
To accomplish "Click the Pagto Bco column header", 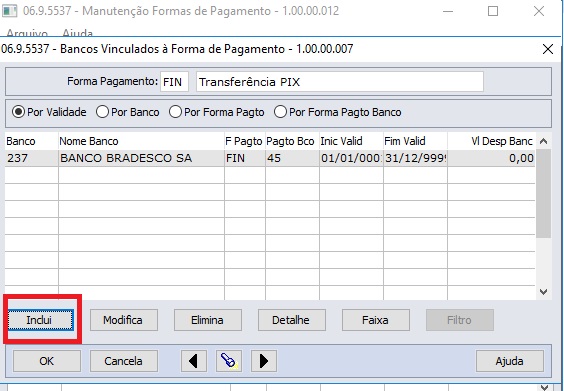I will 292,141.
